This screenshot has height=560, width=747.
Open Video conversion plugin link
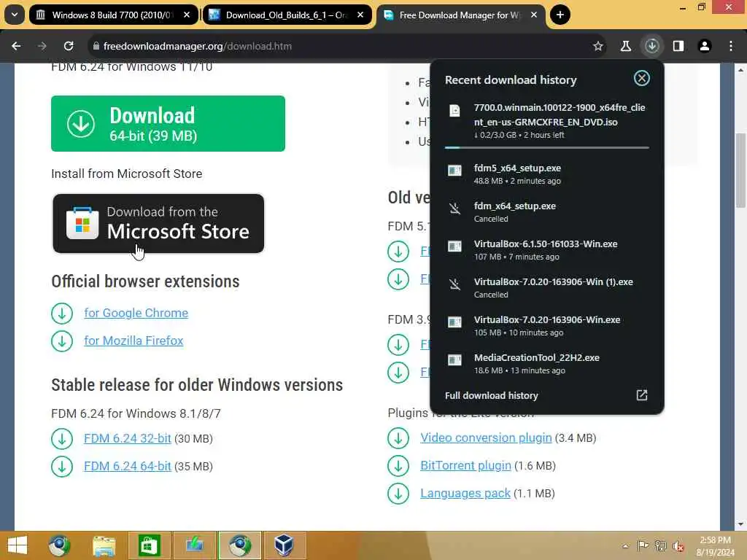pos(486,437)
